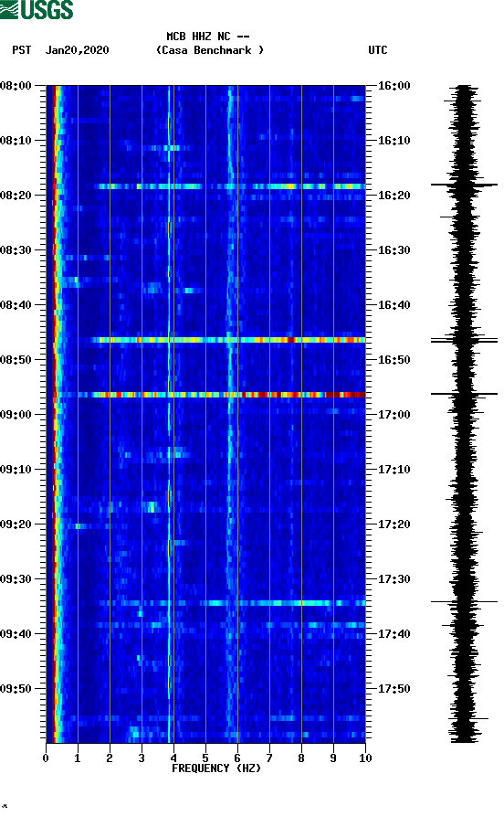Click the 17:10 UTC time label
The image size is (504, 816).
click(394, 470)
